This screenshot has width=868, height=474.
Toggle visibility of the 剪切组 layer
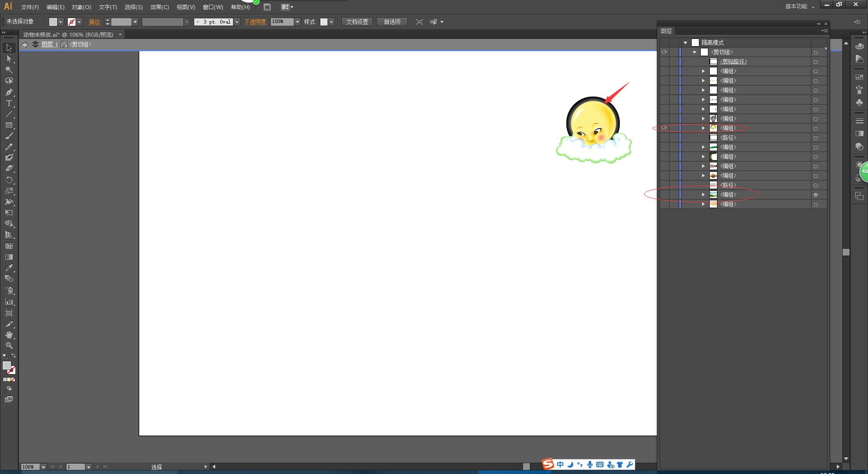[x=664, y=52]
